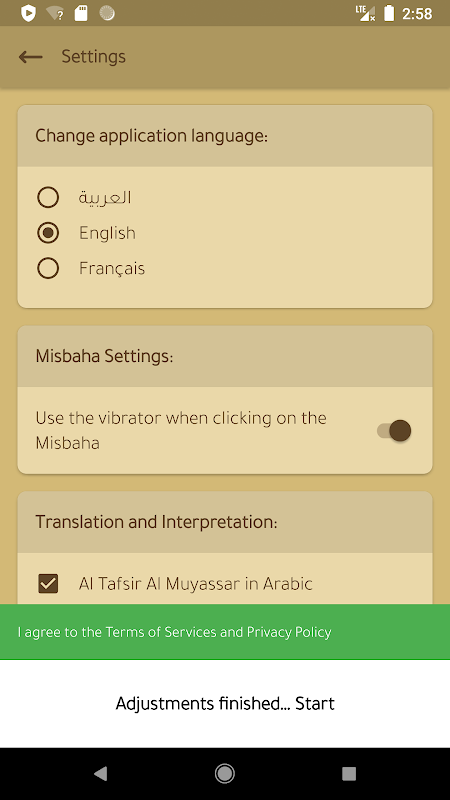Uncheck Al Tafsir Al Muyassar in Arabic
The width and height of the screenshot is (450, 800).
pos(48,584)
